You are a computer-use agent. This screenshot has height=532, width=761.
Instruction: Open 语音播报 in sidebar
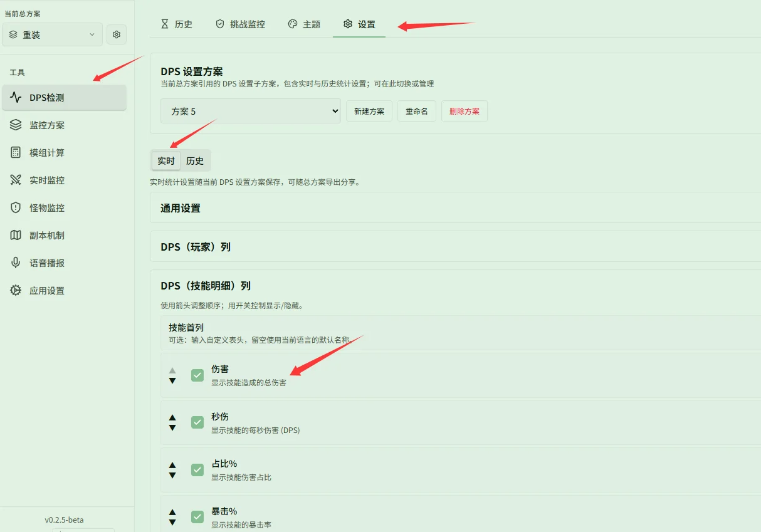pyautogui.click(x=65, y=263)
